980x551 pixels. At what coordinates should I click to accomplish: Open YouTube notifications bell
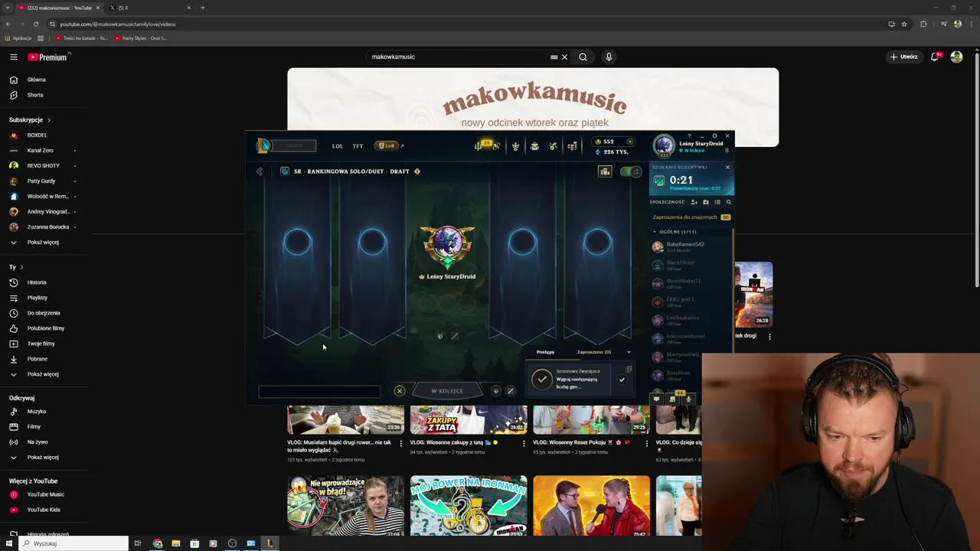click(x=935, y=57)
